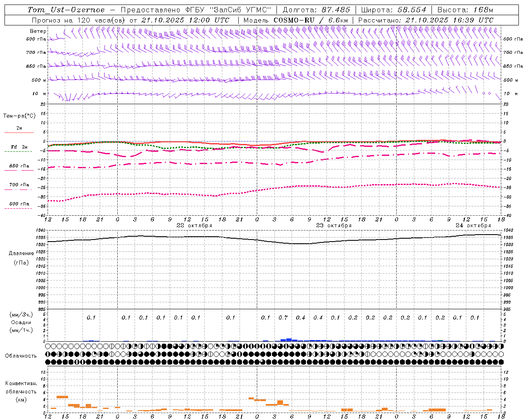Image resolution: width=525 pixels, height=420 pixels.
Task: Click the Высота: 168м elevation text
Action: 465,10
